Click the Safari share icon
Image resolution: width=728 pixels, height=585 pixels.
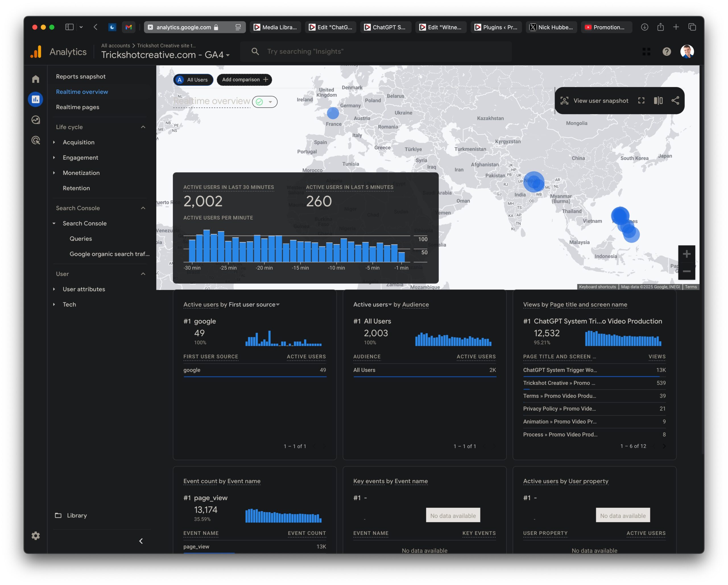pyautogui.click(x=661, y=27)
